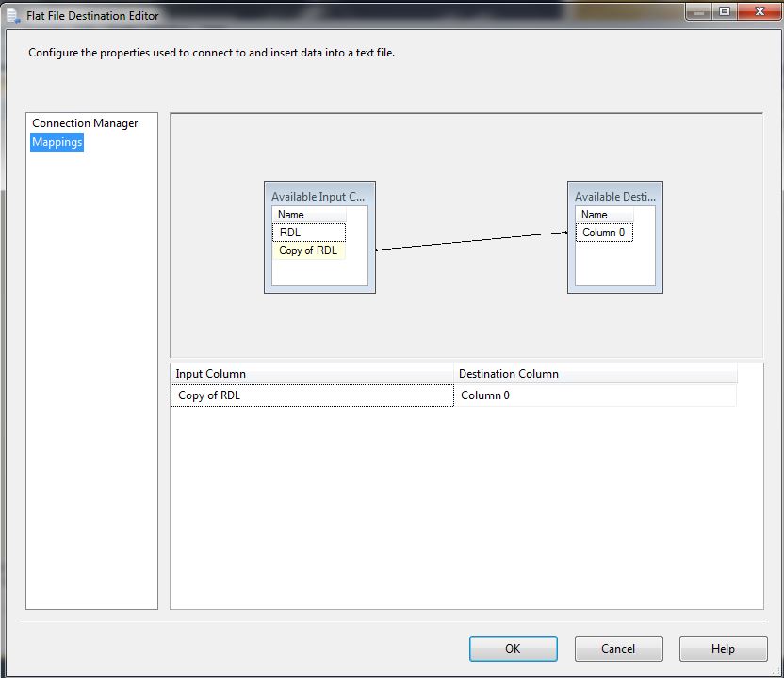The width and height of the screenshot is (784, 678).
Task: Select the mapping line between columns
Action: pyautogui.click(x=471, y=241)
